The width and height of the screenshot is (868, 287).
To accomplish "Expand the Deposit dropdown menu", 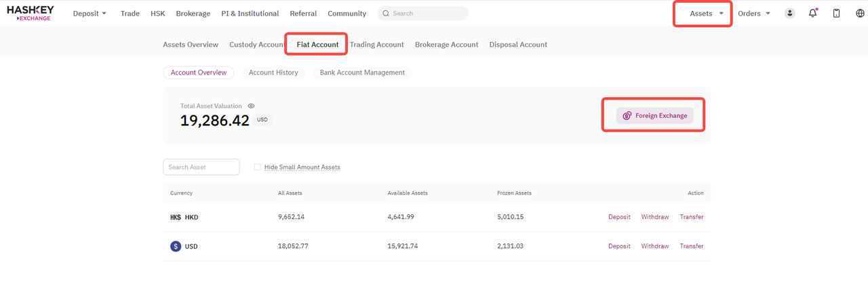I will click(90, 14).
